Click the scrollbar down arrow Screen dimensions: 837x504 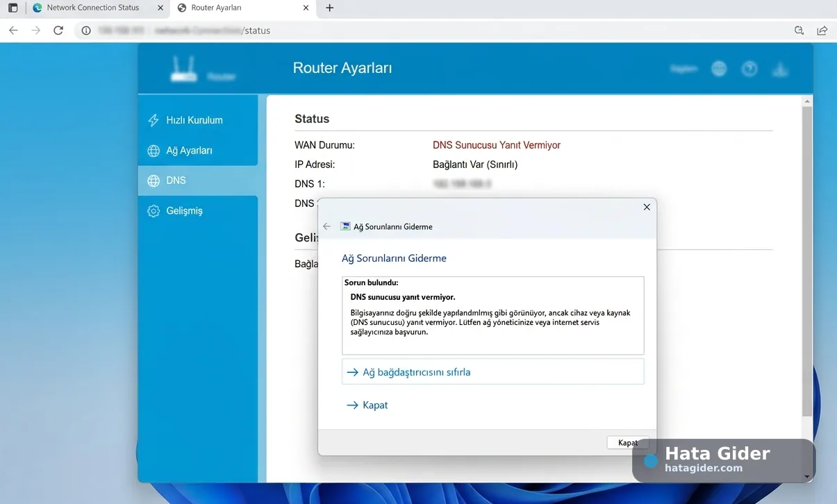click(x=806, y=477)
